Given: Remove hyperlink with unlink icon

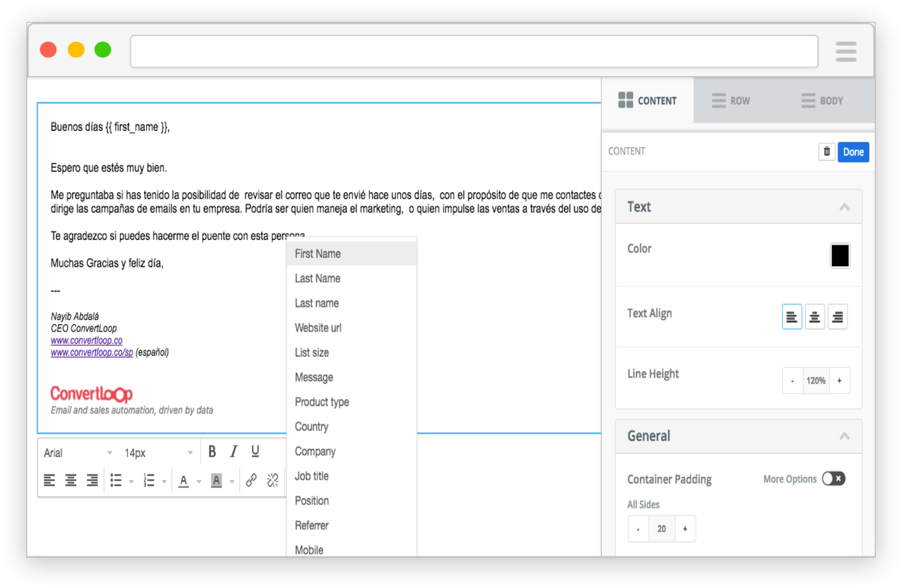Looking at the screenshot, I should click(x=273, y=480).
